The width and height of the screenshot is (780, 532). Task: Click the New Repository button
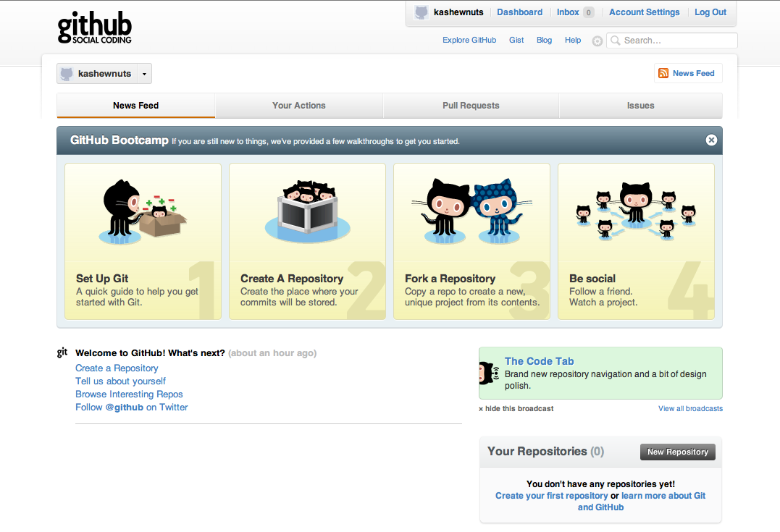coord(678,452)
